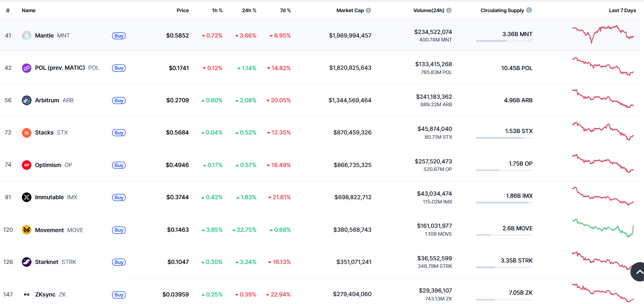Click the Stacks orange logo icon
The width and height of the screenshot is (644, 304).
tap(26, 133)
